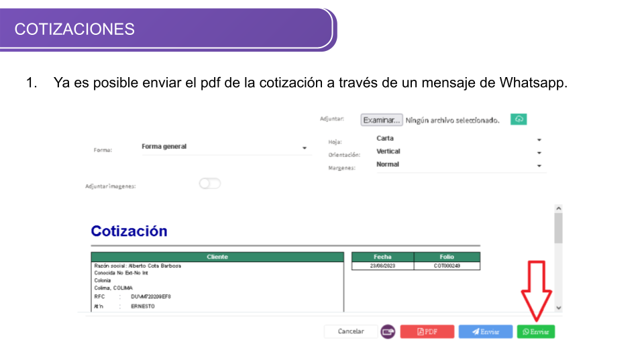Click the folio COT000249 cell
This screenshot has height=362, width=644.
coord(447,266)
